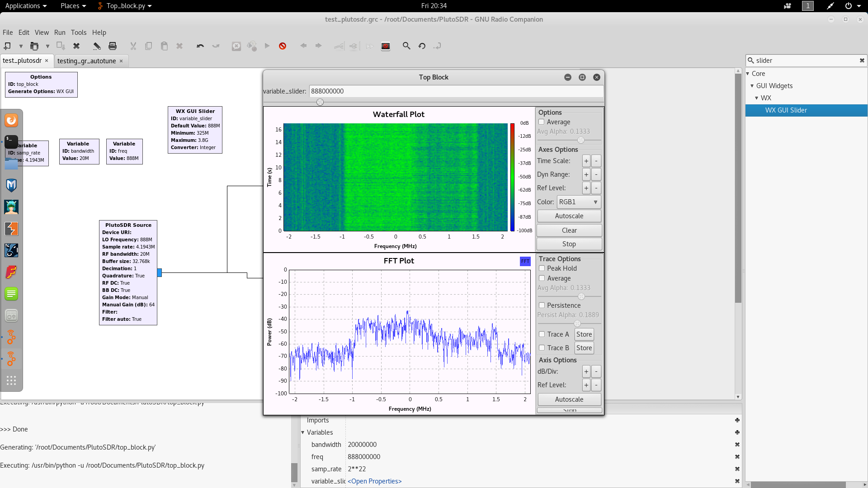Image resolution: width=868 pixels, height=488 pixels.
Task: Click waterfall Autoscale button
Action: (x=569, y=216)
